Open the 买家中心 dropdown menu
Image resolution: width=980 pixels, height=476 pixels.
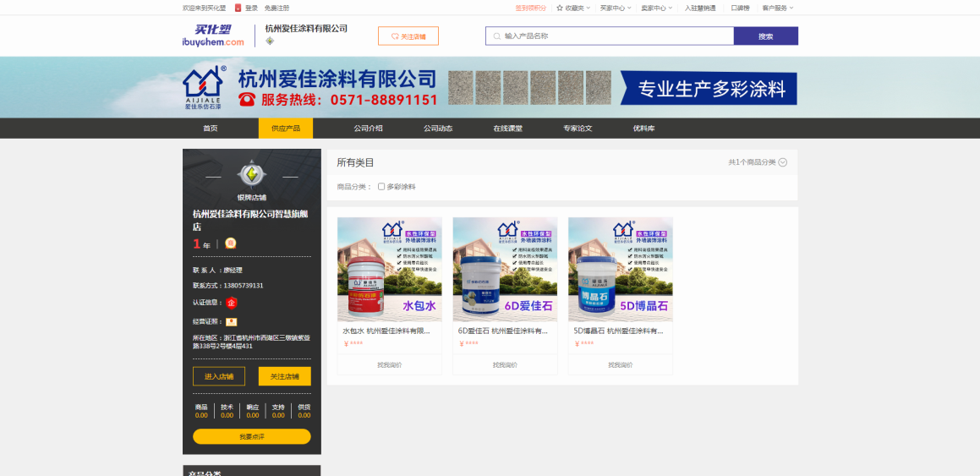[615, 8]
